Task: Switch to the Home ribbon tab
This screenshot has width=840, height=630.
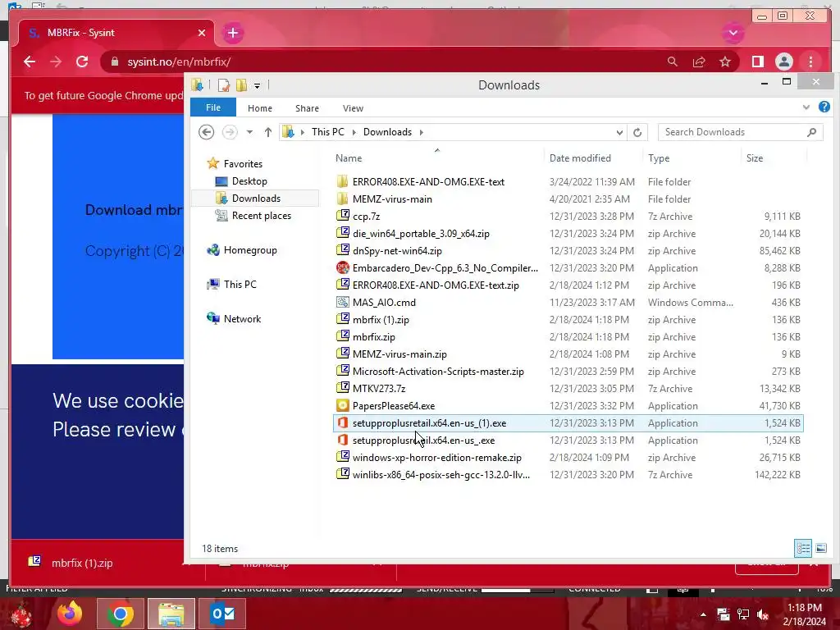Action: (x=260, y=108)
